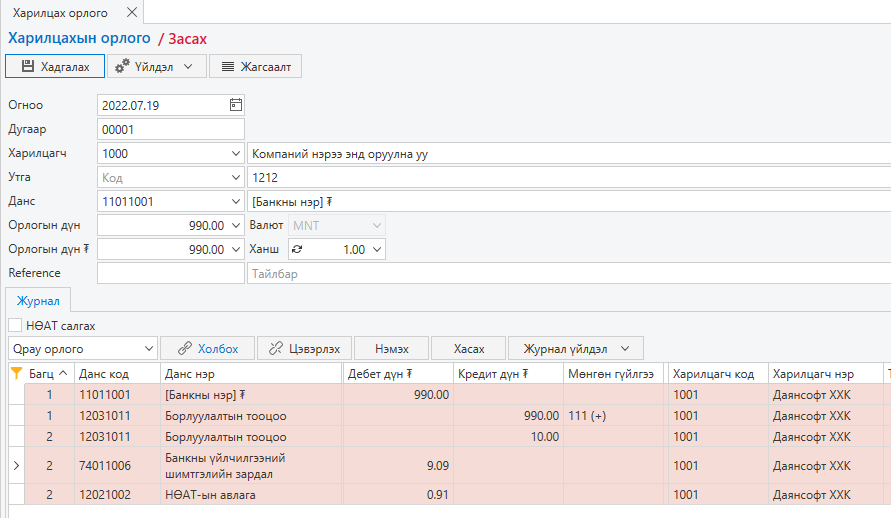Open the Жагсаалт list view
Image resolution: width=891 pixels, height=518 pixels.
(255, 66)
